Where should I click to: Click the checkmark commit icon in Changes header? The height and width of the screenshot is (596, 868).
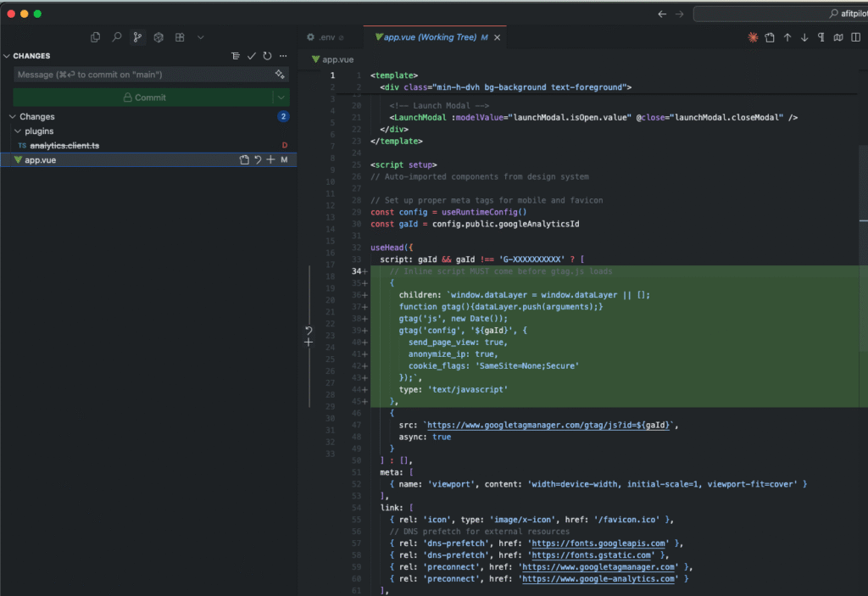251,56
